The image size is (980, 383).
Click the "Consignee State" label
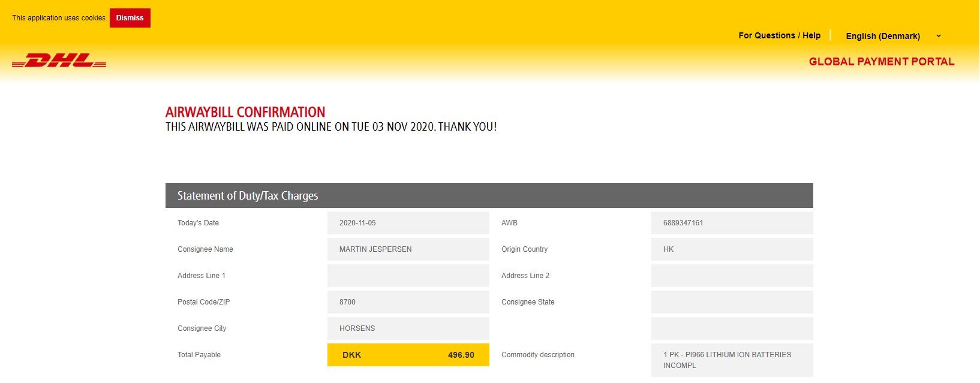click(x=528, y=302)
